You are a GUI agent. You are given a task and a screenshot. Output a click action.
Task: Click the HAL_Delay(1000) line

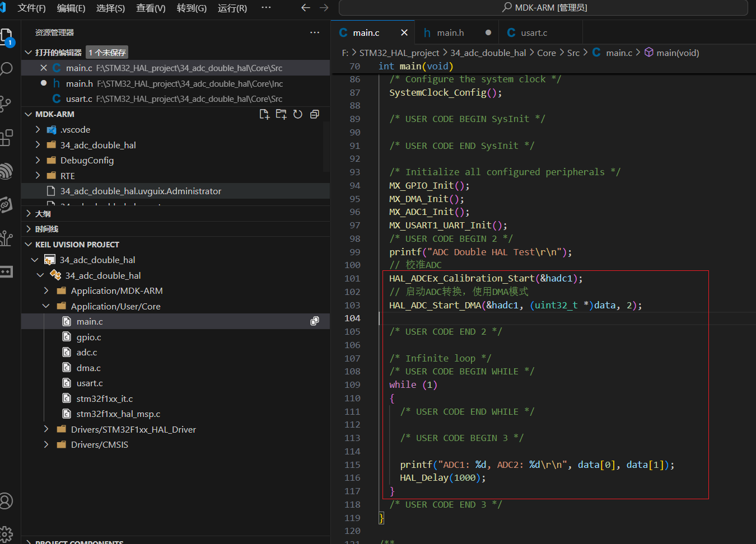tap(442, 478)
